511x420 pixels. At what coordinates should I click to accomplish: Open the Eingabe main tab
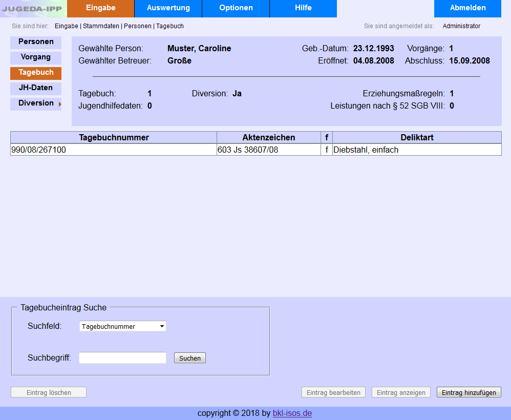[x=101, y=9]
